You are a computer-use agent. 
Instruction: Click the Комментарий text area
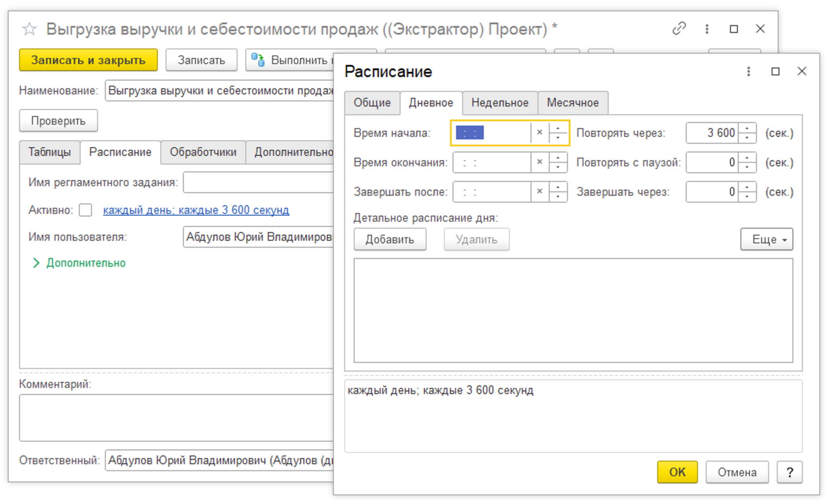176,418
